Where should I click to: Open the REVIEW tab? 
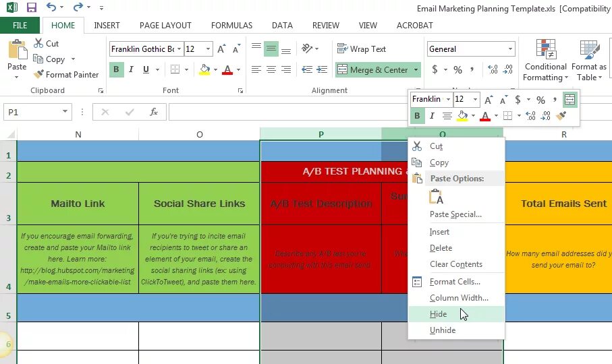325,26
